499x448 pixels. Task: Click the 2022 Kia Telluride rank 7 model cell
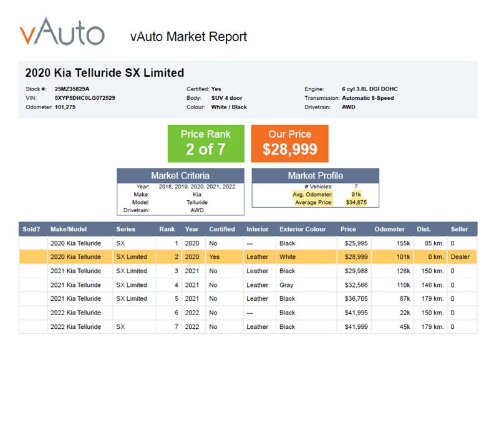(x=75, y=327)
